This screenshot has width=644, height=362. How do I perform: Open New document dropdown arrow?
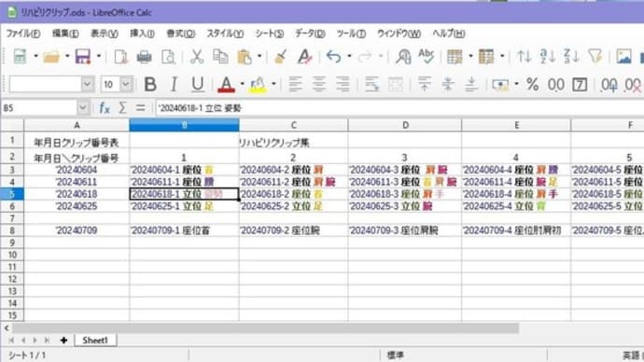(35, 56)
